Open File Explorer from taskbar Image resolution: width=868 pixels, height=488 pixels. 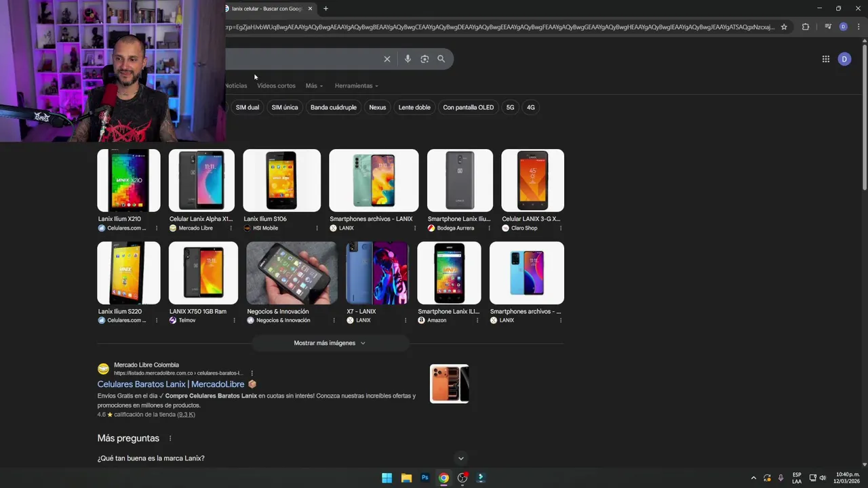click(x=406, y=478)
